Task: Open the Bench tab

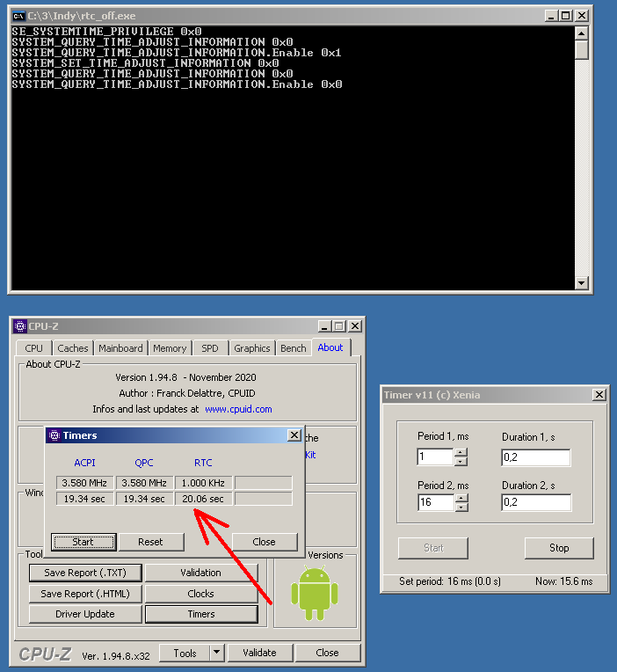Action: tap(293, 348)
